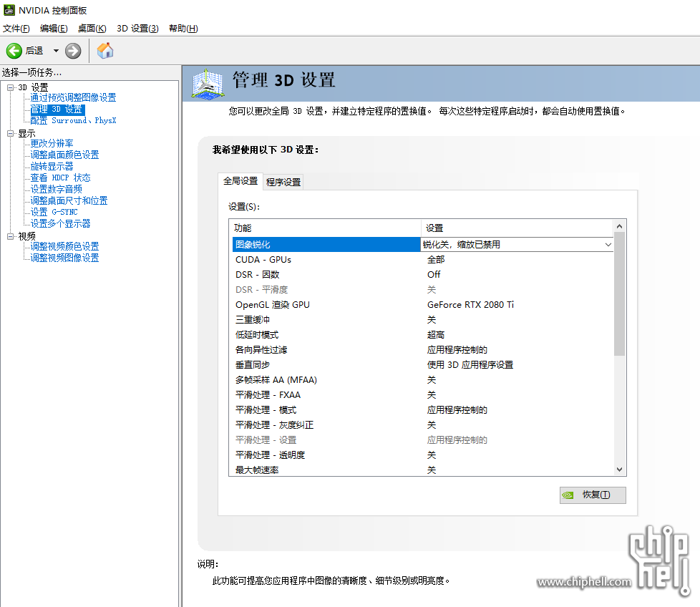The image size is (700, 607).
Task: Select the 平滑处理 - 灰度纠正 row
Action: point(423,425)
